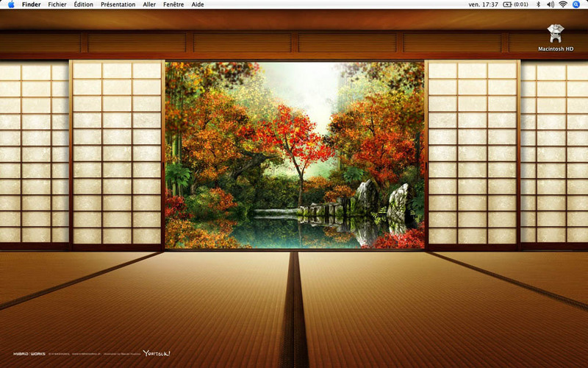This screenshot has width=588, height=368.
Task: Open the Apple menu
Action: (x=11, y=4)
